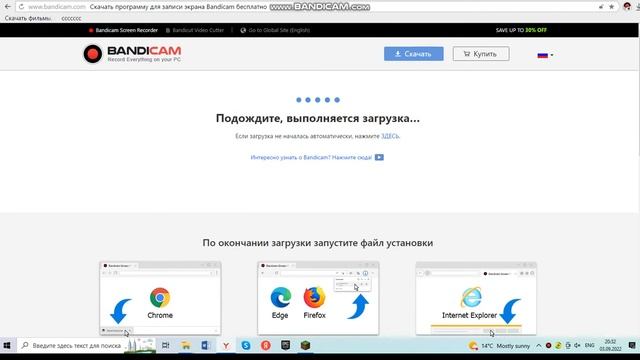Image resolution: width=640 pixels, height=360 pixels.
Task: Open the browser profile avatar icon
Action: tap(627, 6)
